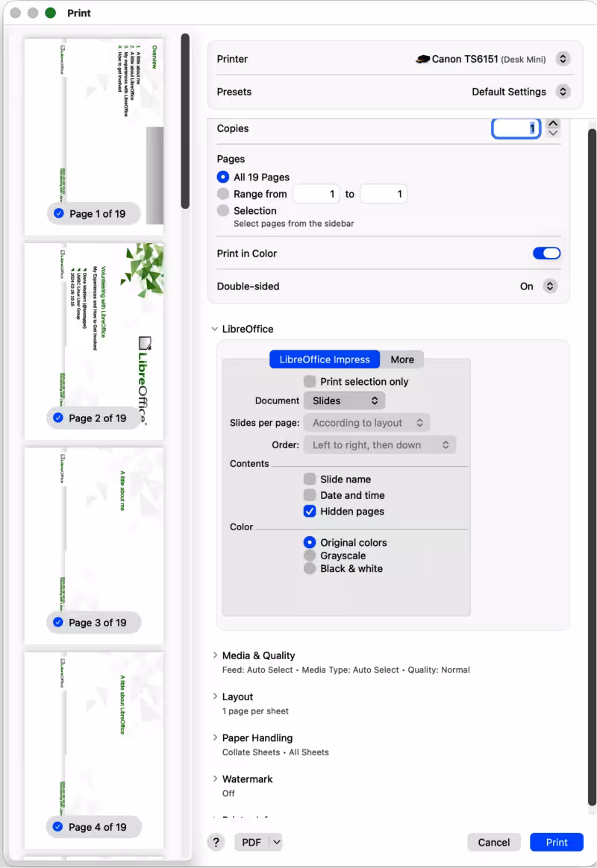Screen dimensions: 597x868
Task: Increase copies with the up stepper arrow
Action: coord(553,123)
